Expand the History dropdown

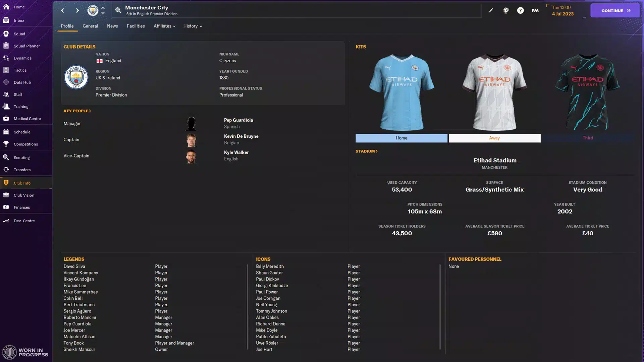[193, 26]
